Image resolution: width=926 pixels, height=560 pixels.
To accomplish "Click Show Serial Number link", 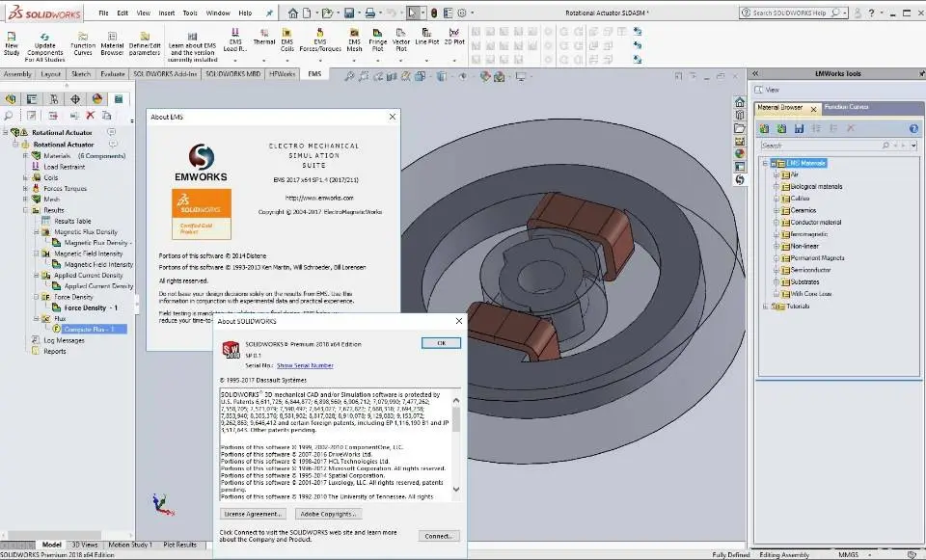I will pyautogui.click(x=306, y=366).
